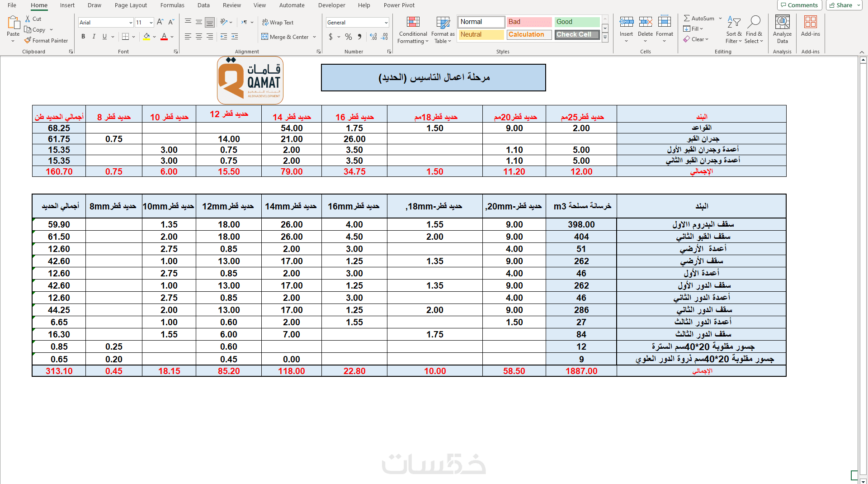Open the Arial font name dropdown
The image size is (868, 484).
131,23
